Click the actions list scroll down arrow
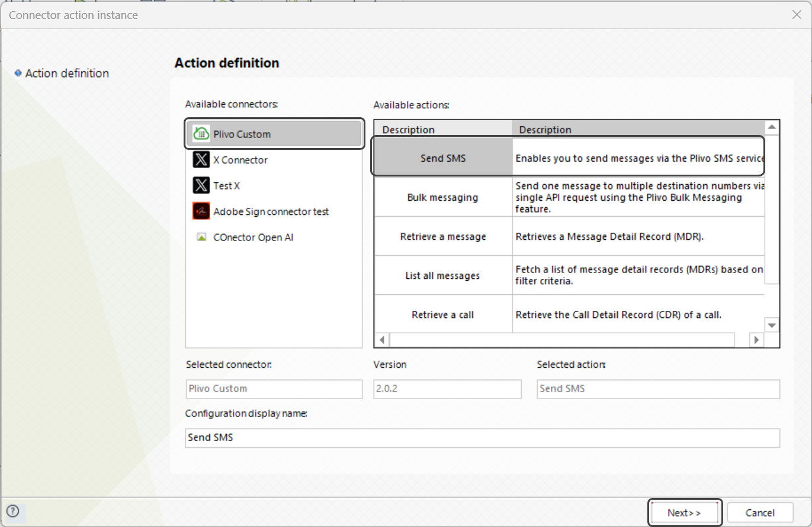Screen dimensions: 812x527 (x=772, y=326)
